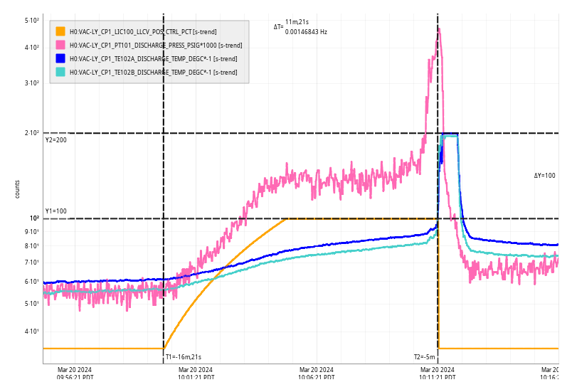The image size is (572, 392).
Task: Click the pink PT101 legend color swatch
Action: [x=60, y=45]
